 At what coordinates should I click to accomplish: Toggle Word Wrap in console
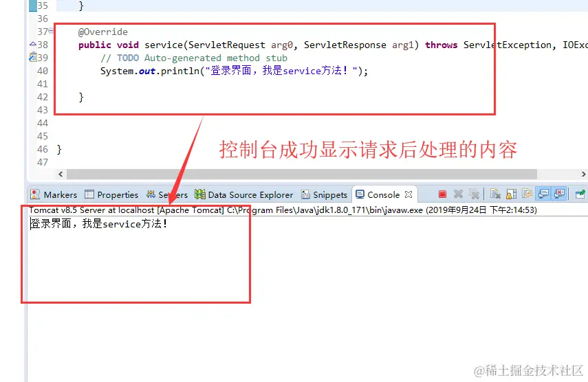[x=527, y=194]
